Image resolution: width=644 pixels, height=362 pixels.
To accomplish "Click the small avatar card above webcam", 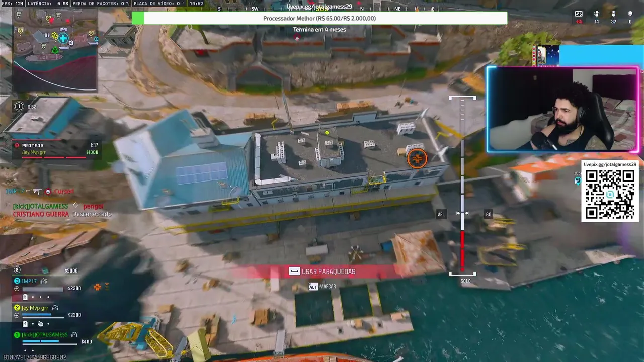I will 541,55.
